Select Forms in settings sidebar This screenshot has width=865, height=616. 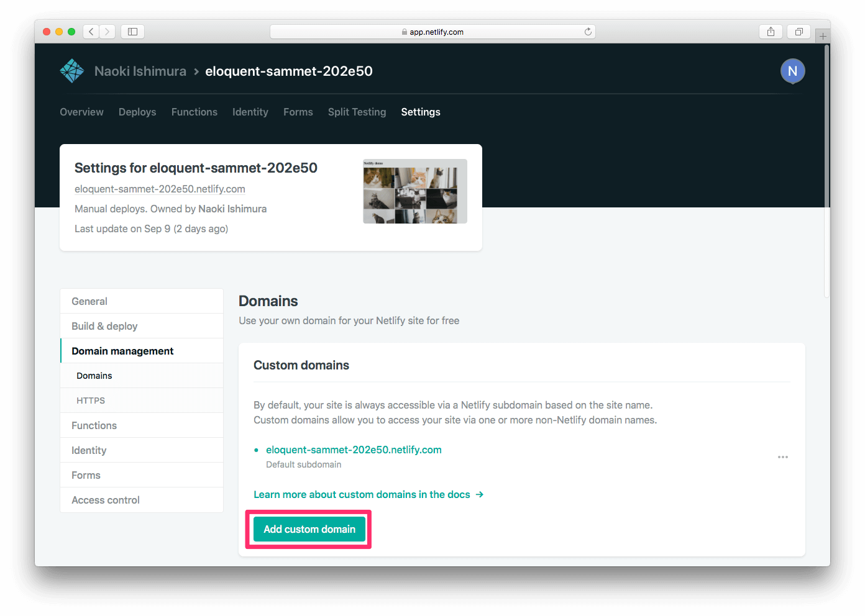pyautogui.click(x=142, y=475)
